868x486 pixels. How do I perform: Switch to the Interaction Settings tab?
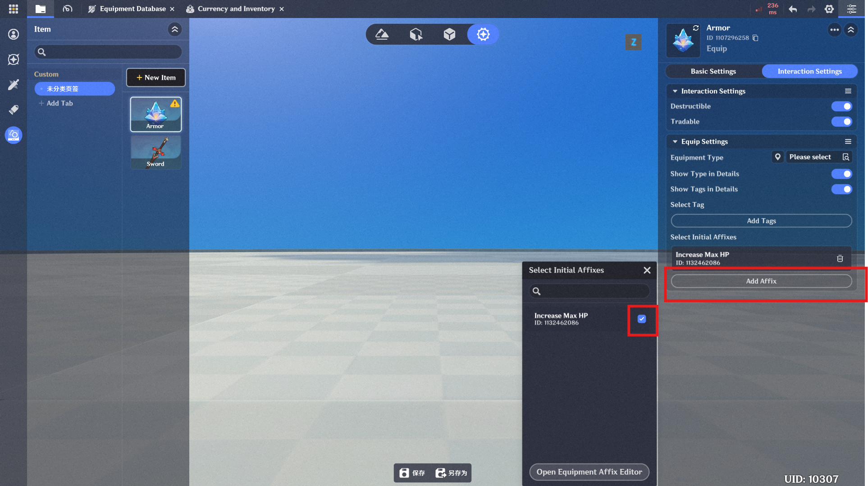[x=809, y=71]
